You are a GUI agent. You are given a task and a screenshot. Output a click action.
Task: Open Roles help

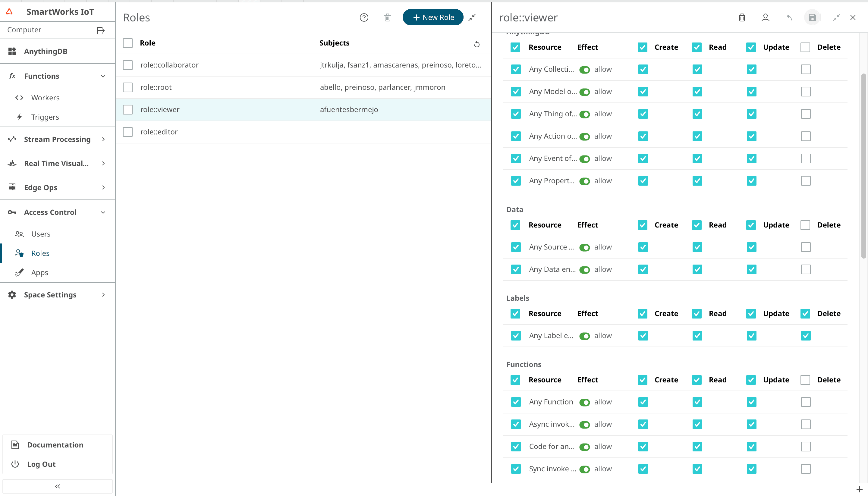[364, 17]
